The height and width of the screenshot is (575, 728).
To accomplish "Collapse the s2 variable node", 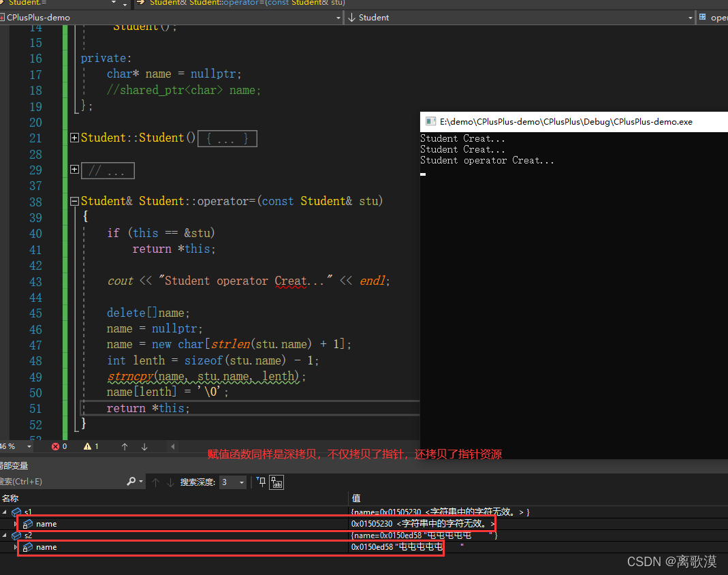I will click(5, 535).
